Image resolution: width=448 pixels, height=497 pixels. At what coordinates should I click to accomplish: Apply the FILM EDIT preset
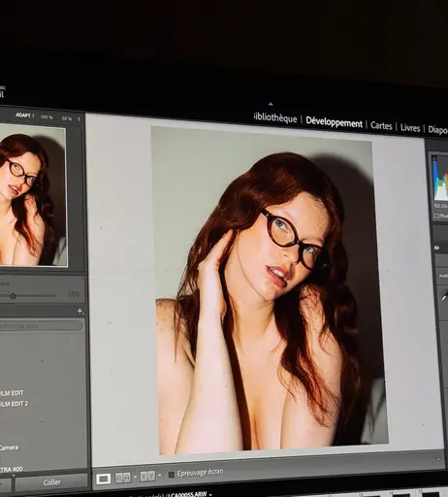pos(13,393)
